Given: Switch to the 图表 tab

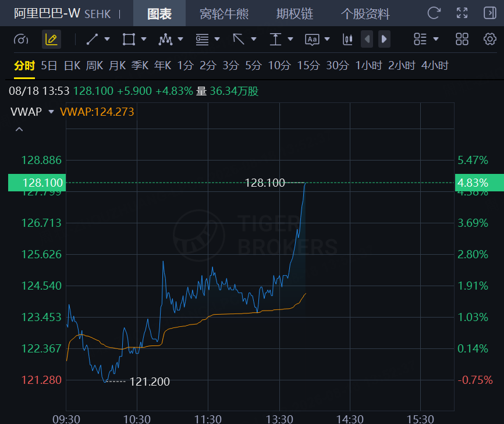Looking at the screenshot, I should pos(159,13).
